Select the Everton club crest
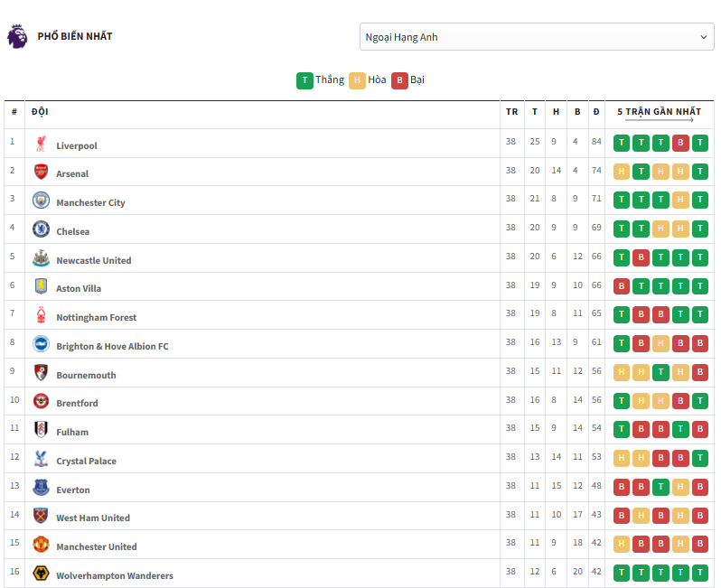The height and width of the screenshot is (588, 721). click(x=41, y=488)
